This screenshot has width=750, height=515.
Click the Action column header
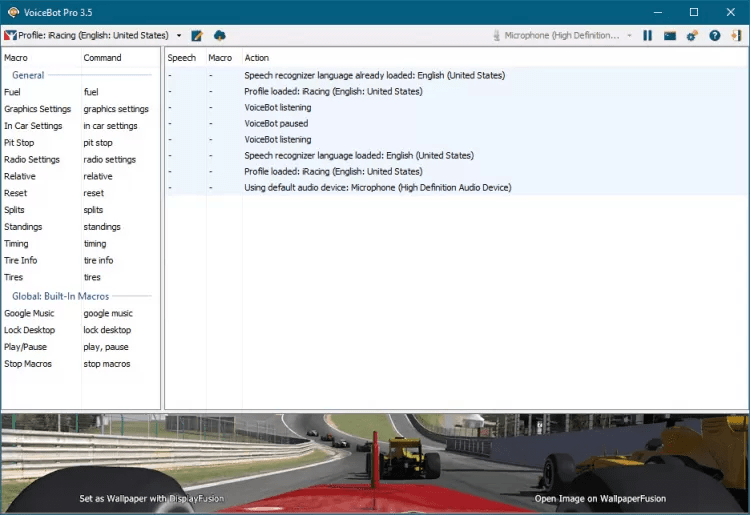click(x=257, y=58)
